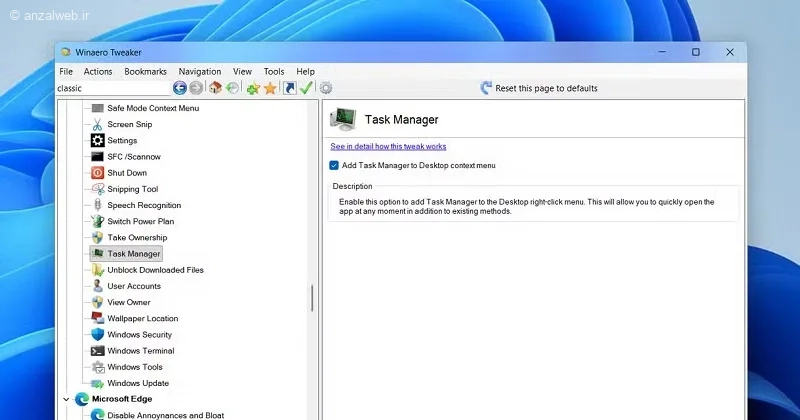
Task: Uncheck Add Task Manager to Desktop context menu
Action: point(334,165)
